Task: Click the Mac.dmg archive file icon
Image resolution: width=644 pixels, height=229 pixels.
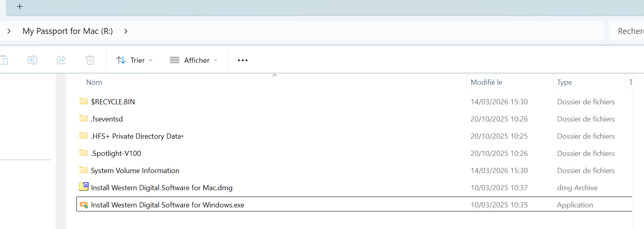Action: click(x=84, y=187)
